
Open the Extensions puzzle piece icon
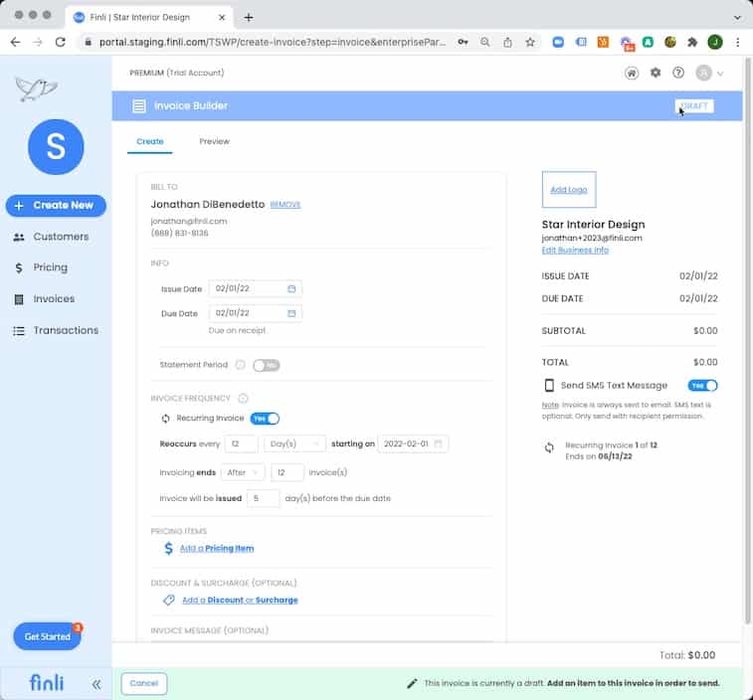tap(692, 42)
